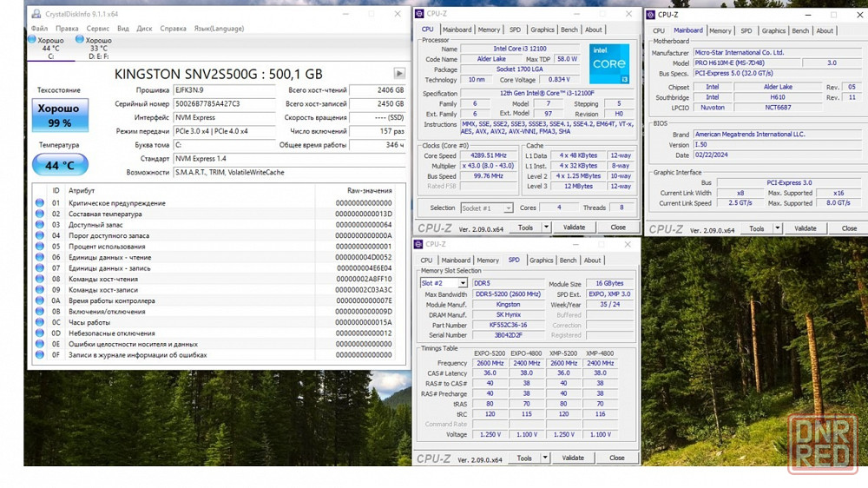The width and height of the screenshot is (868, 488).
Task: Open About tab in CPU window
Action: coord(594,30)
